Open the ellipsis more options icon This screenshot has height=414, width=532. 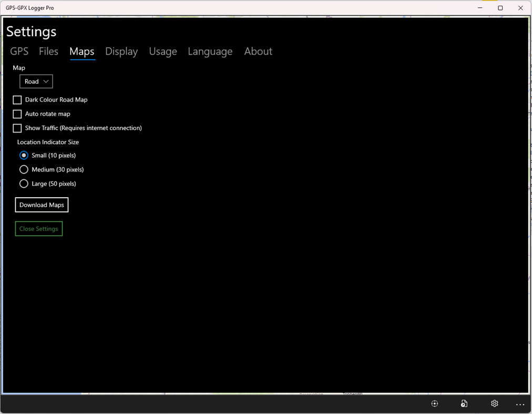tap(519, 404)
